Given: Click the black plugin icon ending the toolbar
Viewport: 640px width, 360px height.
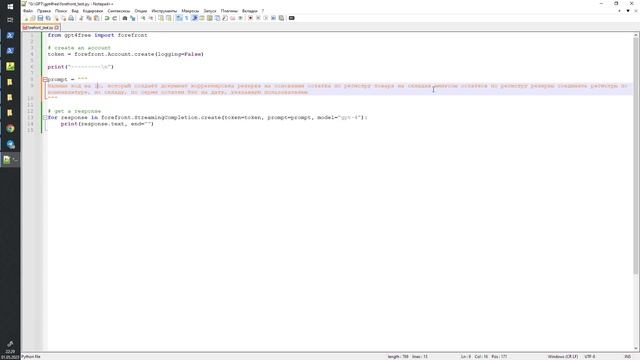Looking at the screenshot, I should (x=291, y=18).
